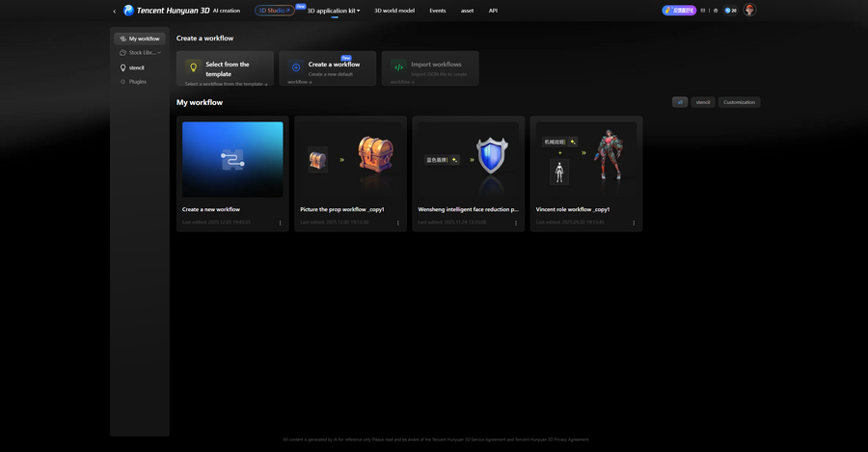This screenshot has width=868, height=452.
Task: Click last edited date 2025.09.30 19:13:46
Action: [x=570, y=223]
